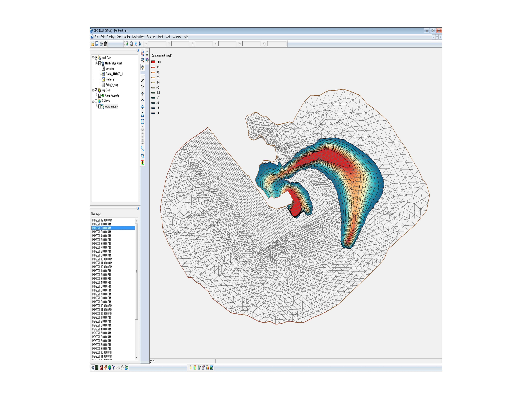This screenshot has height=399, width=532.
Task: Choose the Create Triangle Element tool
Action: [142, 114]
